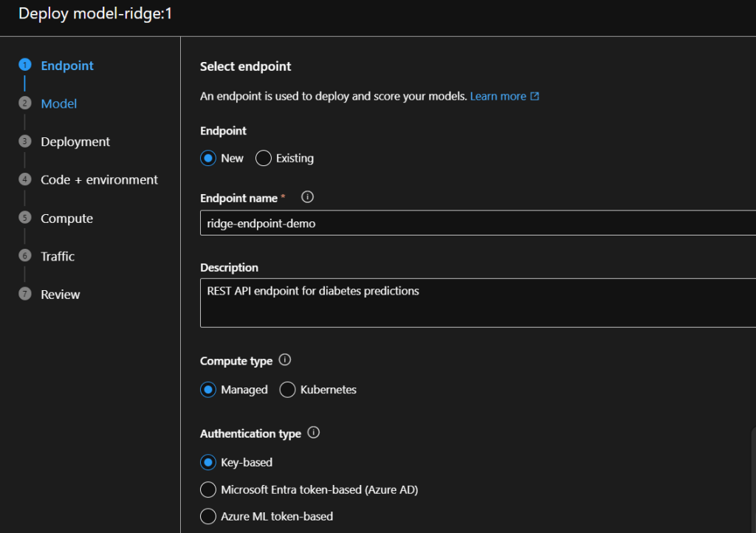Go to the Deployment step
756x533 pixels.
(x=75, y=142)
